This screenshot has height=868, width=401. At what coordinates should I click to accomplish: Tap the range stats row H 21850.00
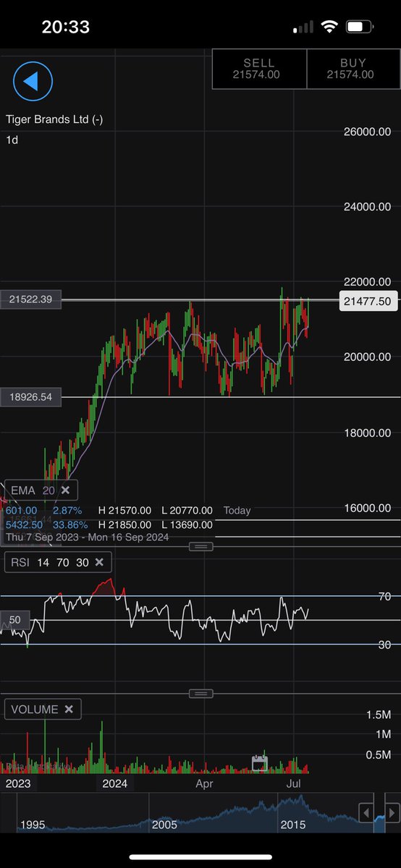coord(124,524)
